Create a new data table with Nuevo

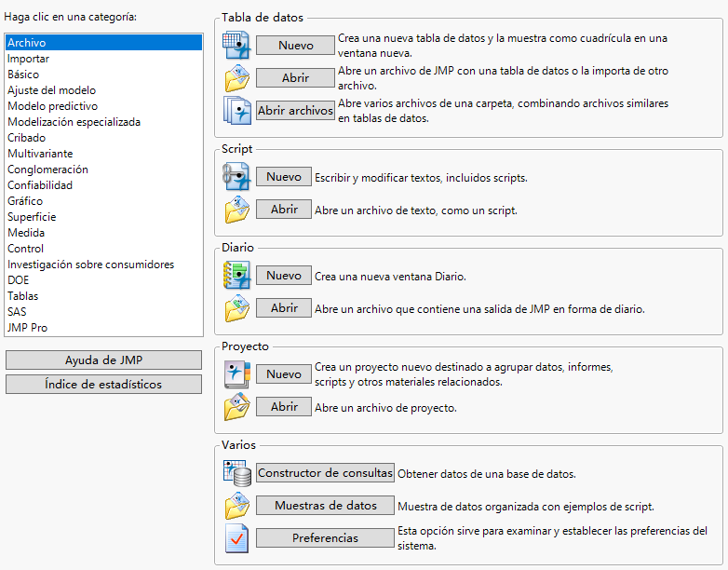coord(295,45)
